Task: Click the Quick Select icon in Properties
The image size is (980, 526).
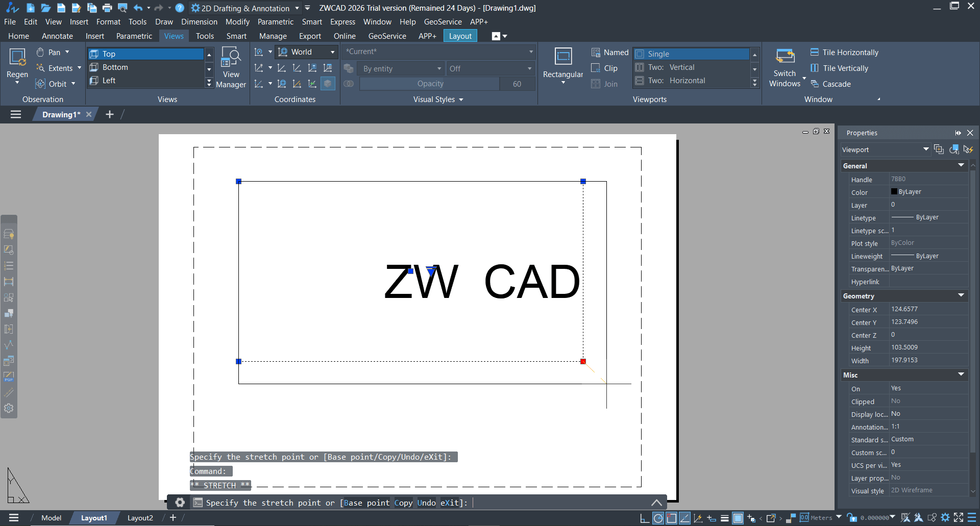Action: tap(968, 149)
